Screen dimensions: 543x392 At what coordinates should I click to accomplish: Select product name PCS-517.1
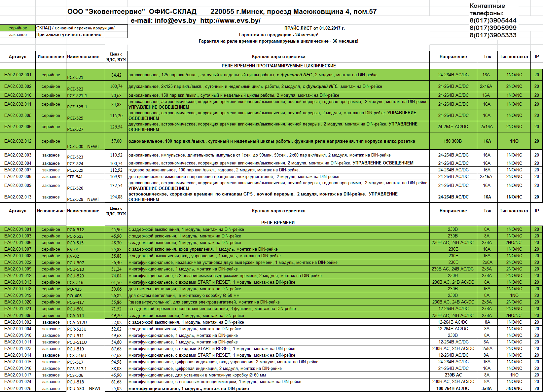pyautogui.click(x=77, y=369)
